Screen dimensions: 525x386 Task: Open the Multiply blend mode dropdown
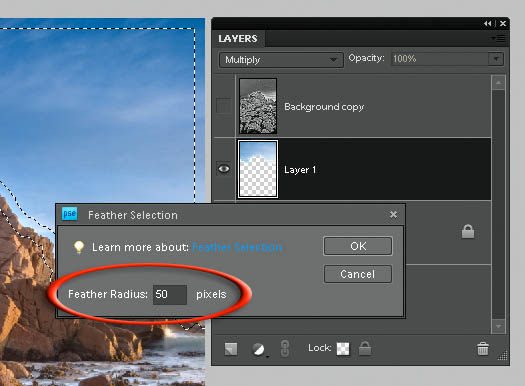pyautogui.click(x=281, y=60)
